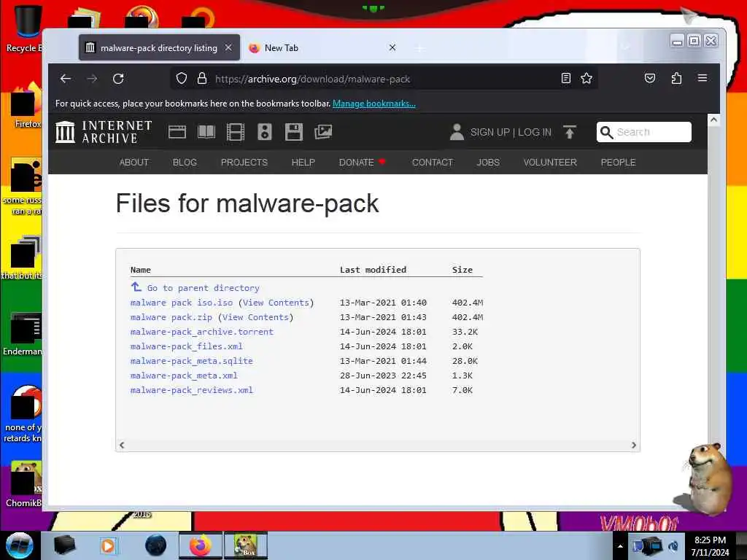Open the ChomikBox taskbar icon
This screenshot has height=560, width=747.
pos(246,545)
